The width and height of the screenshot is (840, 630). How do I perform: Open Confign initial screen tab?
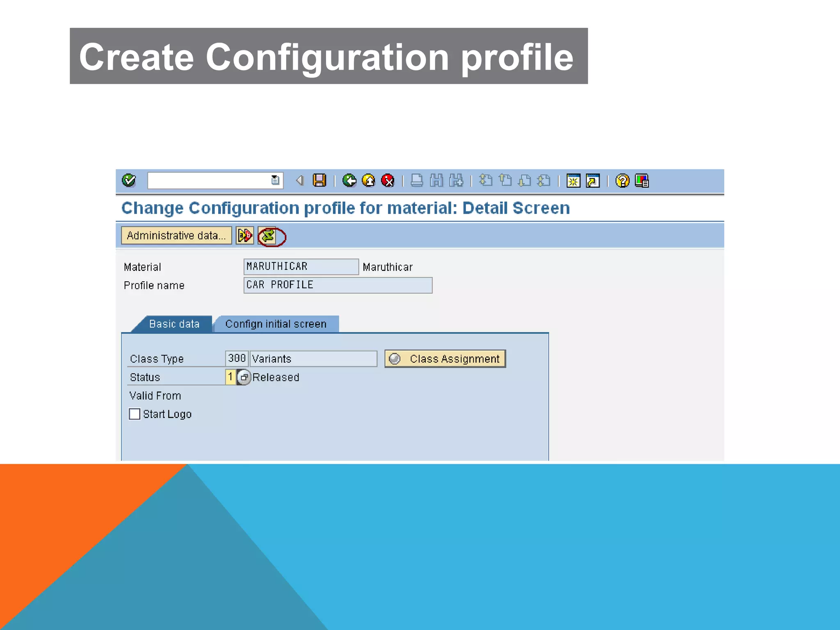[x=276, y=324]
